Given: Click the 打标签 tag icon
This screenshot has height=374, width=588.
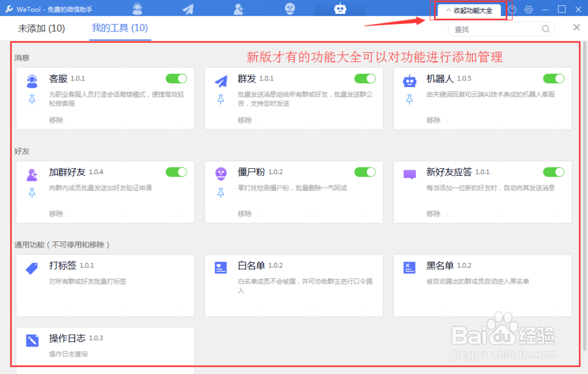Looking at the screenshot, I should (x=32, y=268).
